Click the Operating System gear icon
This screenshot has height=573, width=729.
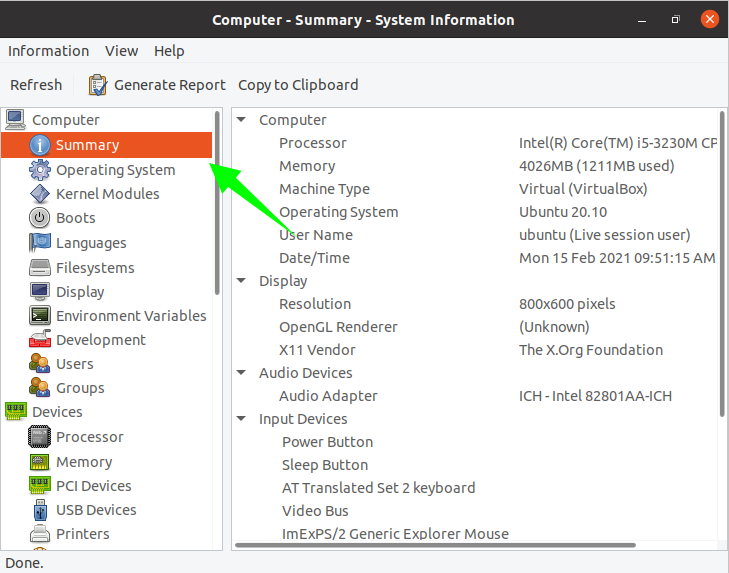point(40,170)
